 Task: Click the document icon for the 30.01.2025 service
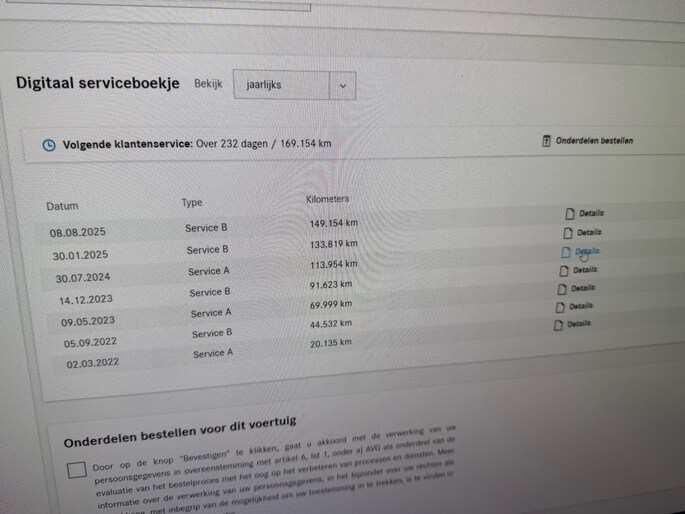pyautogui.click(x=568, y=232)
